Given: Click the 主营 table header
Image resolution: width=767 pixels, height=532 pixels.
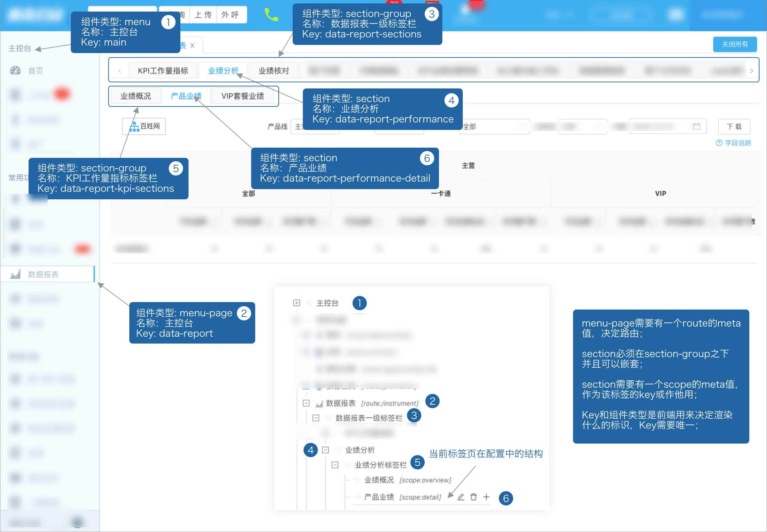Looking at the screenshot, I should (468, 166).
